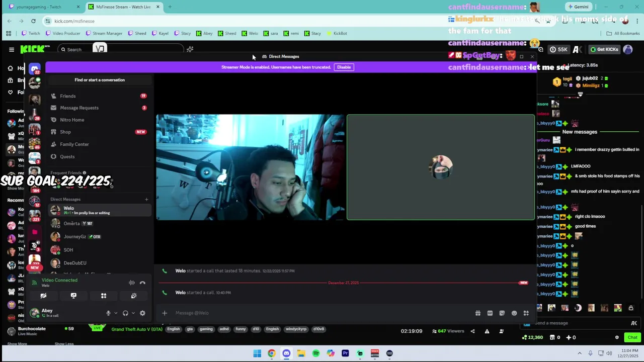Send a gift in Discord chat
This screenshot has height=362, width=644.
(477, 313)
